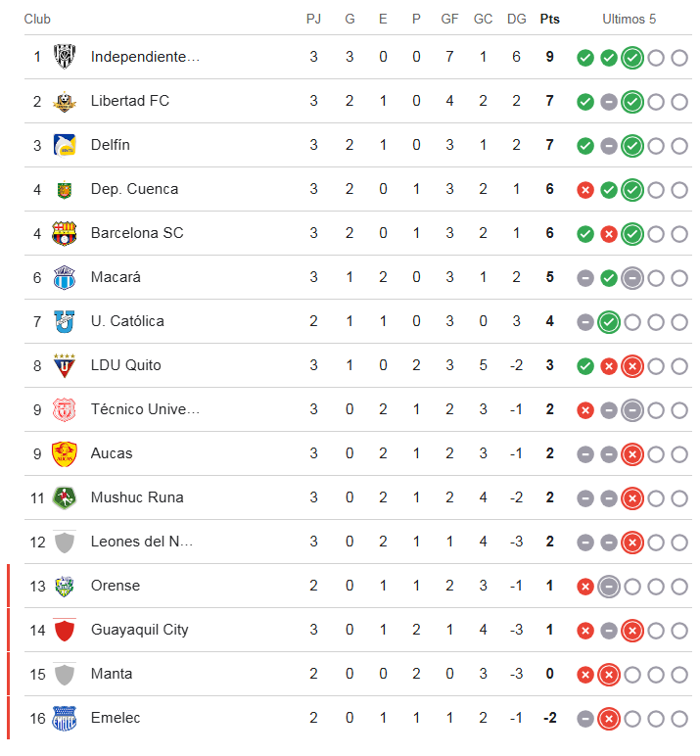Select the Manta table row
This screenshot has width=700, height=756.
tap(352, 674)
